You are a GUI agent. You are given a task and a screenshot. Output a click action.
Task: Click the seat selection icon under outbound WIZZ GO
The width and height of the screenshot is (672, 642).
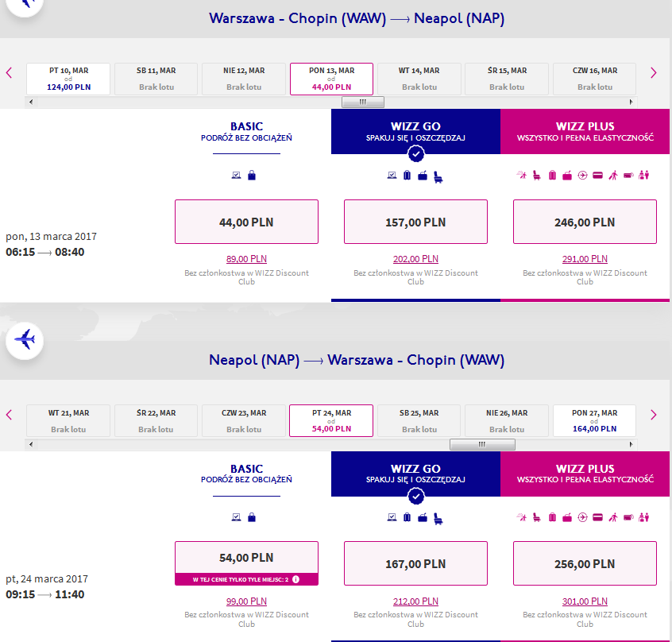(438, 176)
